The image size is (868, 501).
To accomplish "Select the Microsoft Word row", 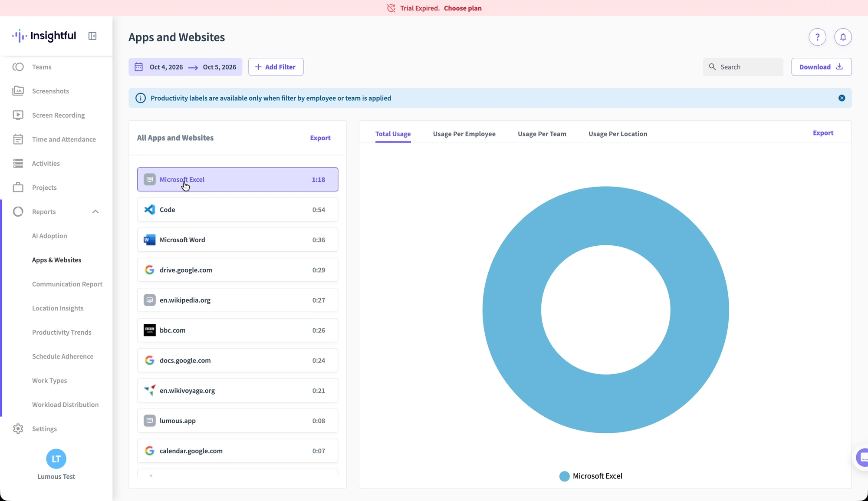I will coord(237,240).
